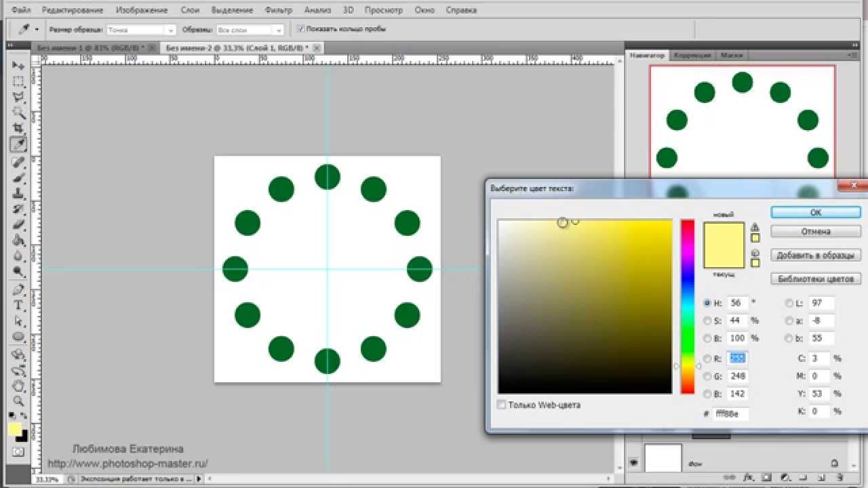Enable Только Web-цвета checkbox
This screenshot has width=868, height=488.
[502, 405]
